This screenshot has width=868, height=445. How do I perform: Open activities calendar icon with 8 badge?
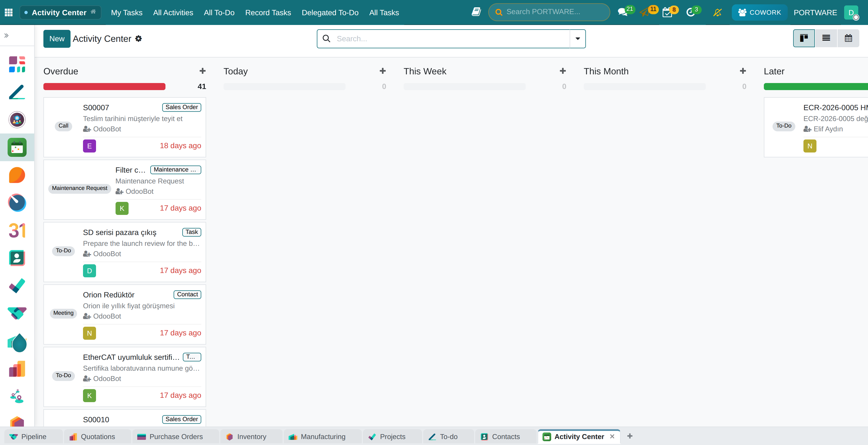point(667,12)
